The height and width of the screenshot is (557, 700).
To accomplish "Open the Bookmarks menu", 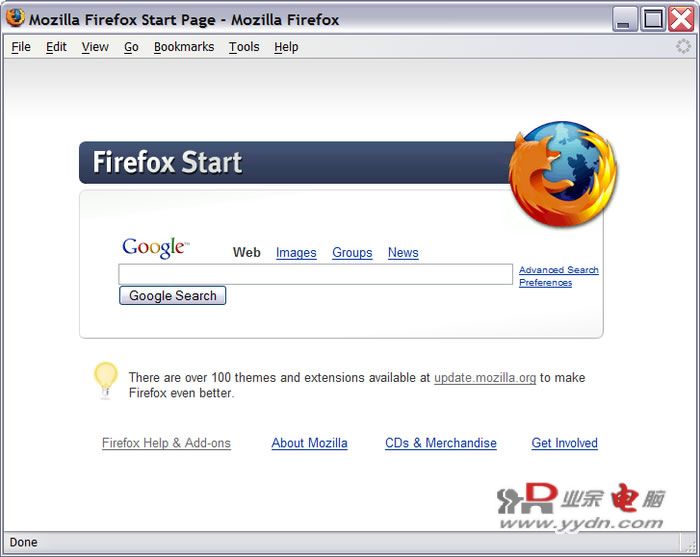I will tap(184, 47).
